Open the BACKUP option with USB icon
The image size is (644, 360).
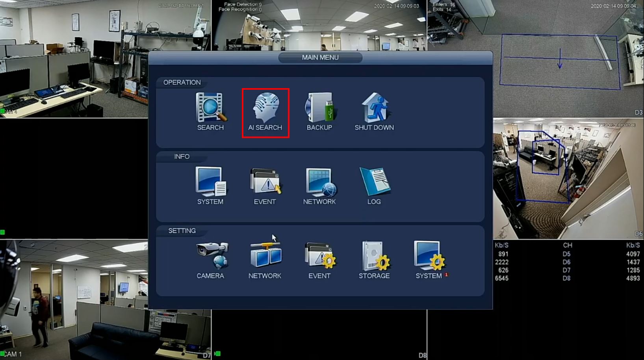pyautogui.click(x=319, y=112)
